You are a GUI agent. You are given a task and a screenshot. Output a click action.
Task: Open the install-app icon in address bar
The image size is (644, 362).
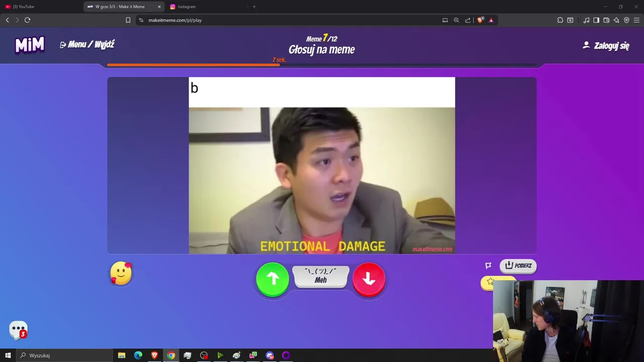click(x=445, y=20)
